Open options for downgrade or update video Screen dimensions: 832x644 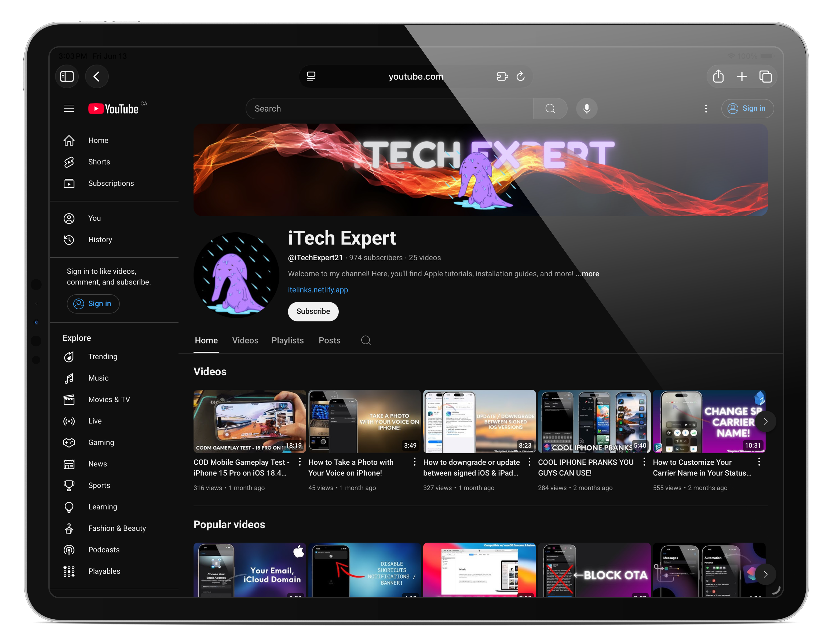(530, 462)
